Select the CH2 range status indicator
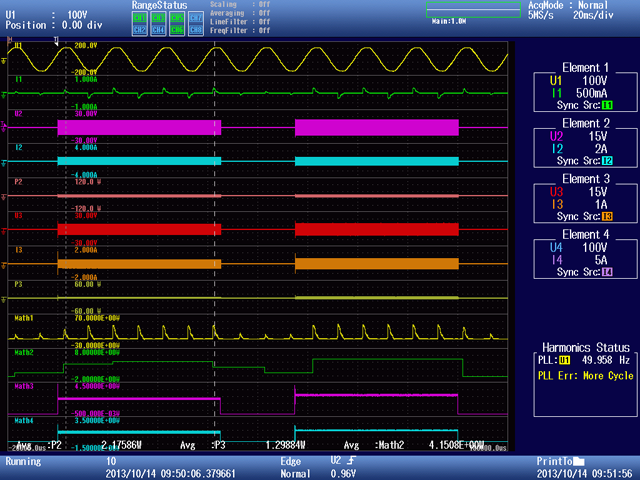 click(140, 30)
